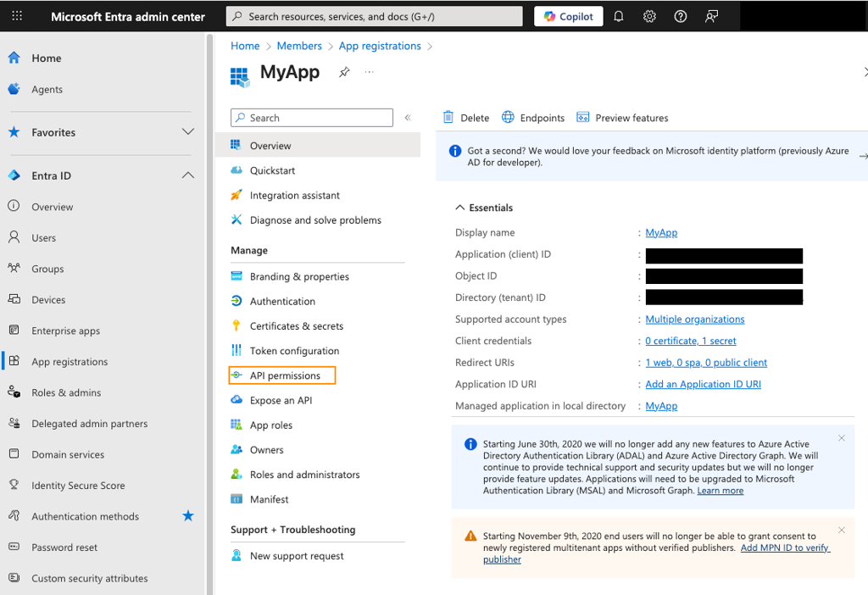Open Authentication methods in sidebar
Viewport: 868px width, 595px height.
click(86, 516)
